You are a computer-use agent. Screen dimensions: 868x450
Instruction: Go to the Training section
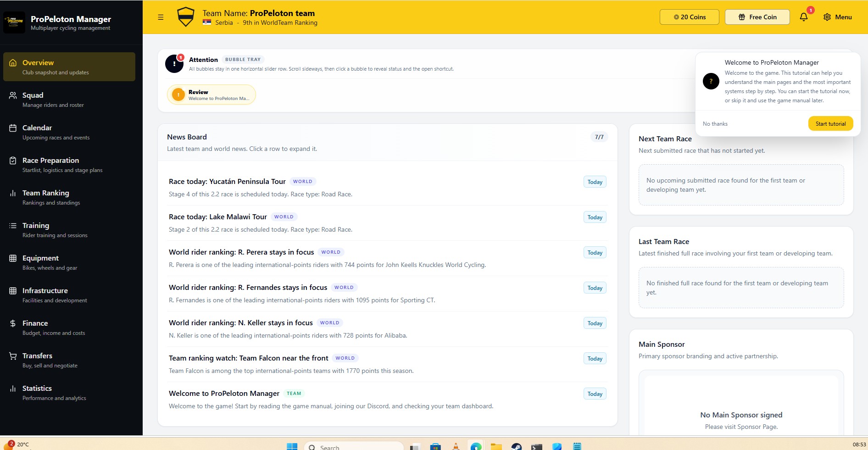pos(69,230)
